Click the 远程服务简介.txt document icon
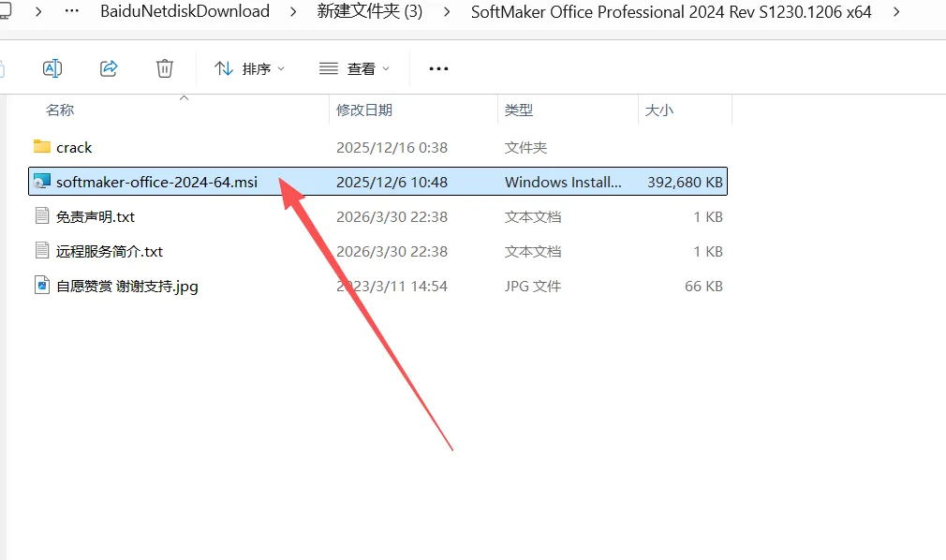 tap(41, 250)
